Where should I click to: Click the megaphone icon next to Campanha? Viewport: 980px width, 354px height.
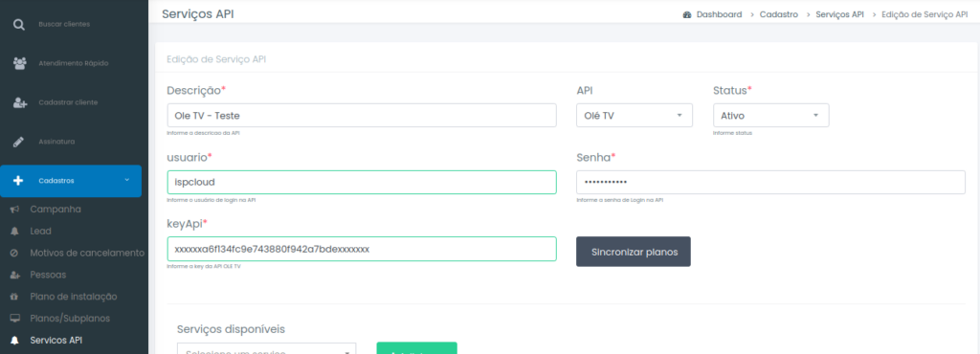pos(14,210)
